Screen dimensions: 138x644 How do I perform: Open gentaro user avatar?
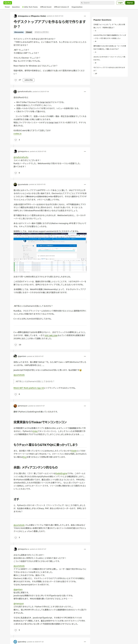[15, 356]
